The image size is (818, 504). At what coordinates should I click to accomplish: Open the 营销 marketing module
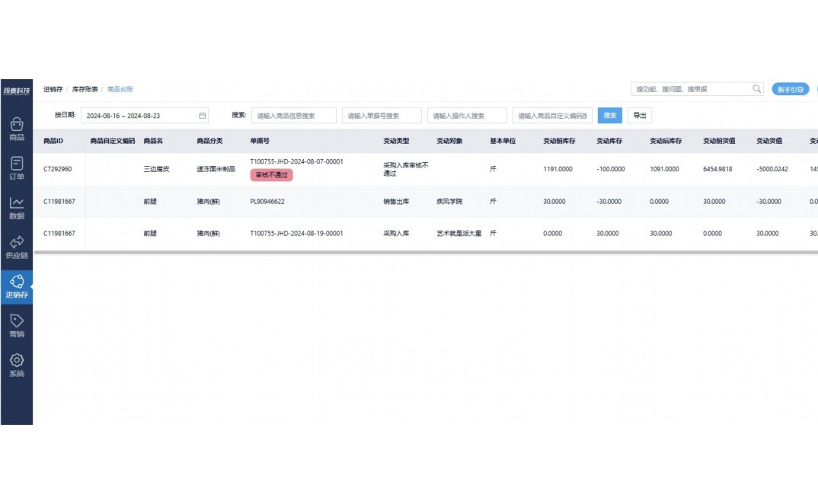coord(17,326)
